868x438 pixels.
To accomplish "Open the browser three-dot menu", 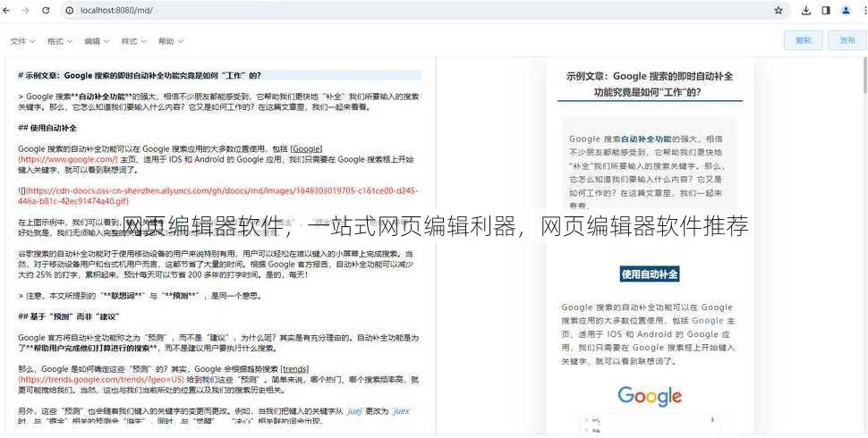I will click(864, 11).
